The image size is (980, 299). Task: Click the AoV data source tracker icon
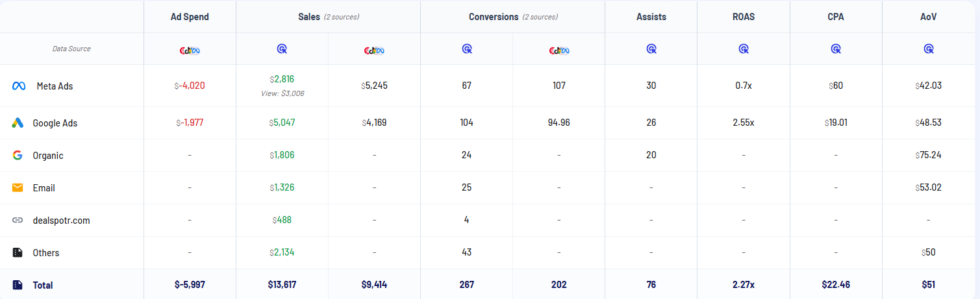pyautogui.click(x=929, y=49)
